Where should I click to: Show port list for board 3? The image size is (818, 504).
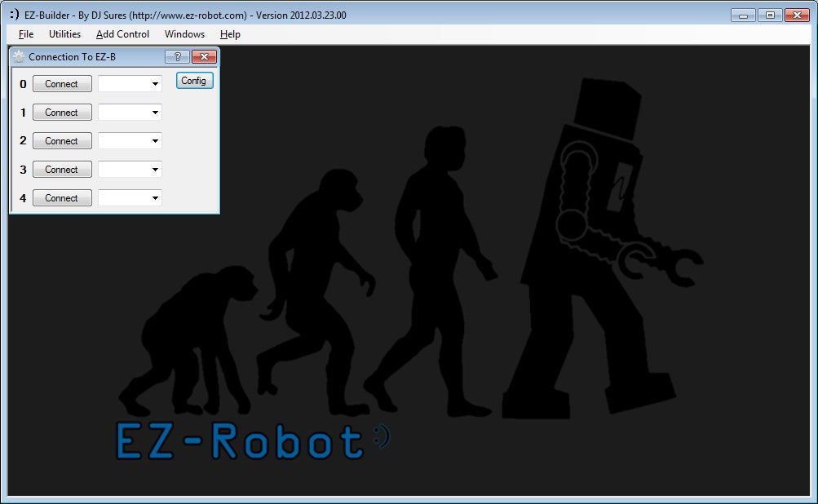click(x=155, y=170)
